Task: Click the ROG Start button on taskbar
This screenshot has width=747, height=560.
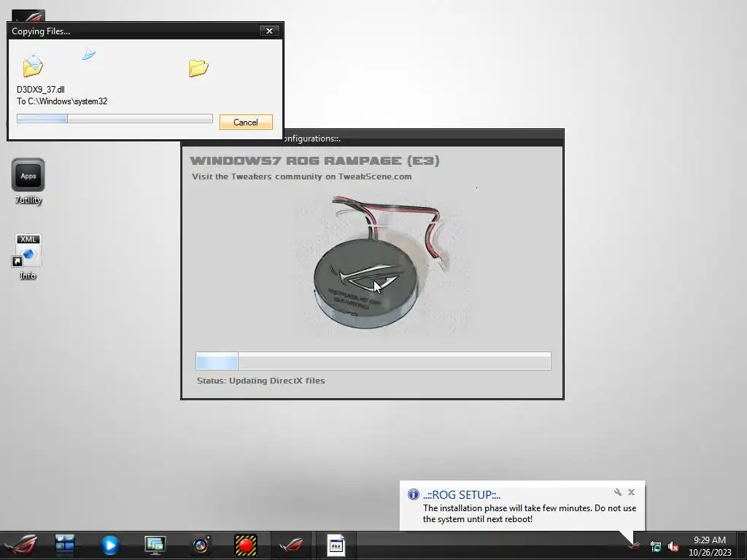Action: tap(20, 545)
